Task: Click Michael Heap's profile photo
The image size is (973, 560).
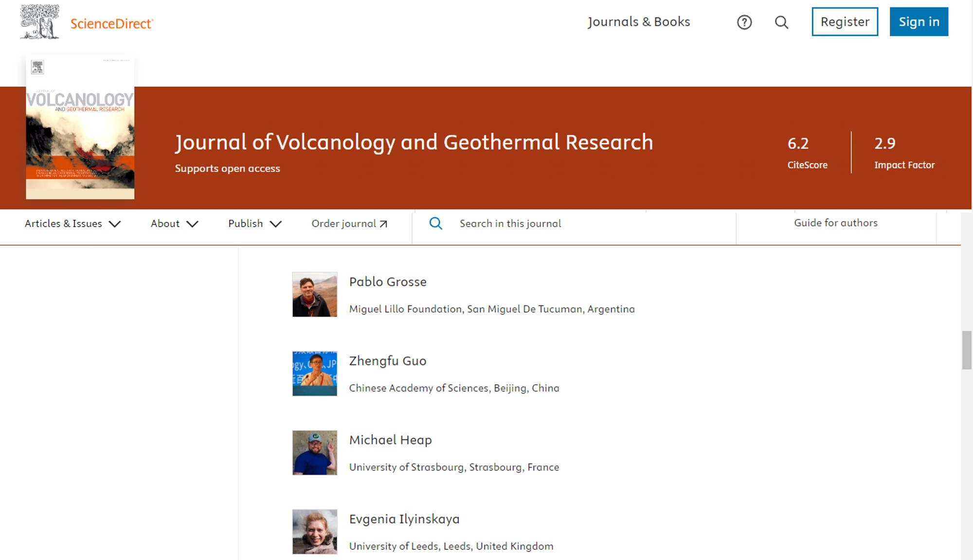Action: (x=314, y=452)
